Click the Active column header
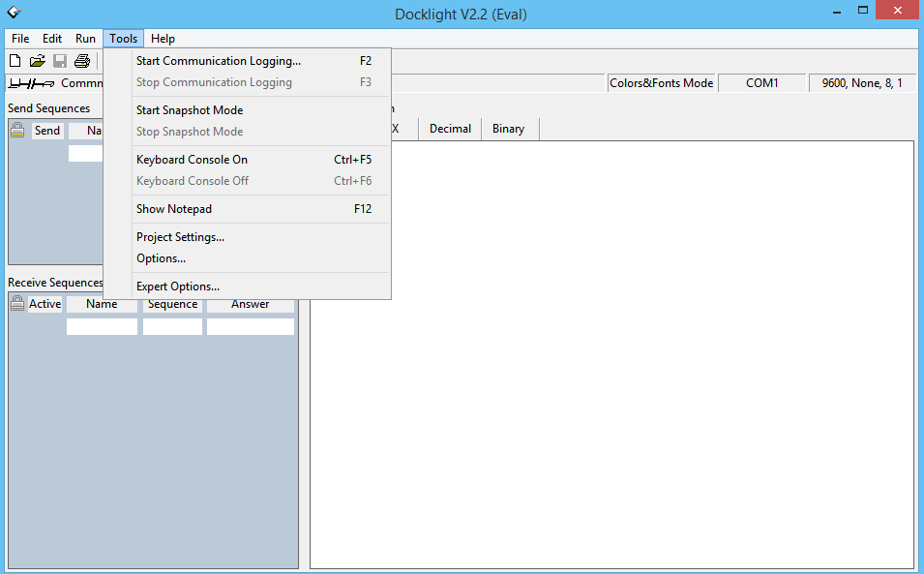The height and width of the screenshot is (574, 924). (45, 304)
